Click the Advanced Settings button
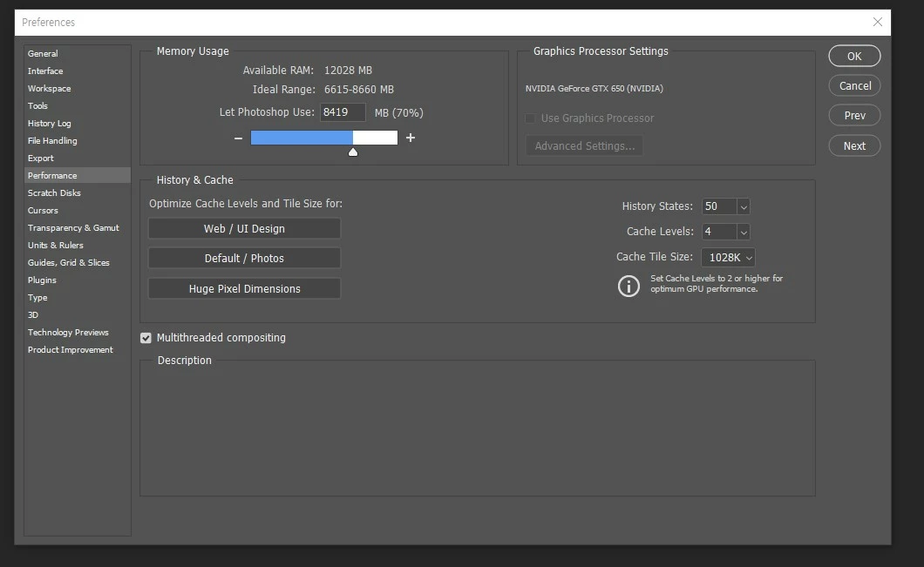This screenshot has height=567, width=924. point(585,146)
